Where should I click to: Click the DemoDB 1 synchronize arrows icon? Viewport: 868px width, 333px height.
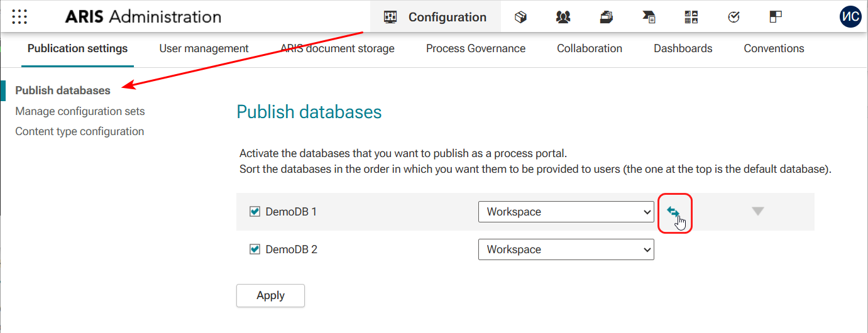673,212
